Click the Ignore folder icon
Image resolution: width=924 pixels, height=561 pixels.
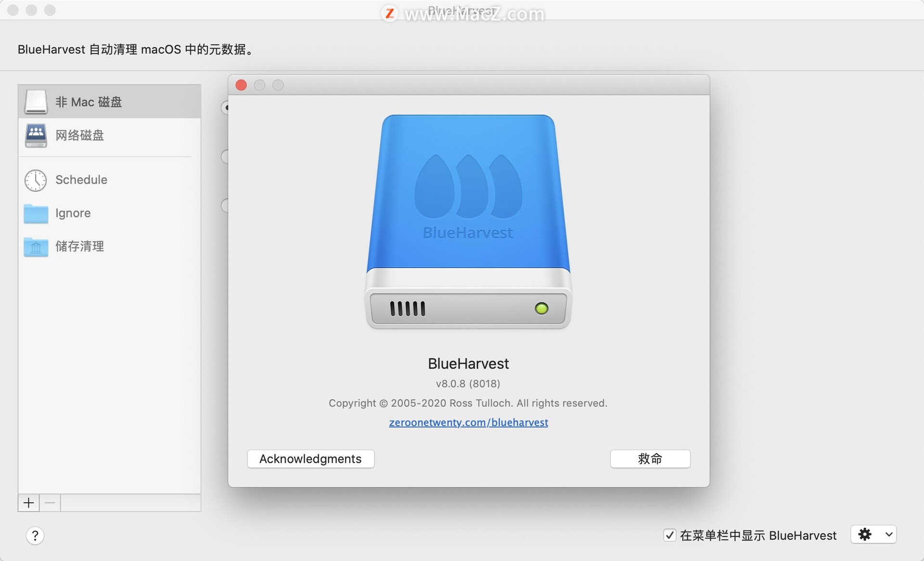pos(36,213)
